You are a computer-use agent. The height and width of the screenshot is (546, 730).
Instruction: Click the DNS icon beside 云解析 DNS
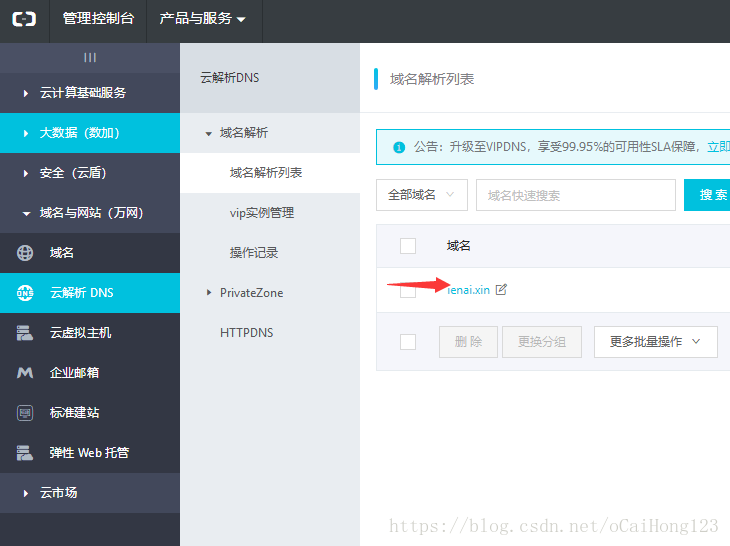25,293
